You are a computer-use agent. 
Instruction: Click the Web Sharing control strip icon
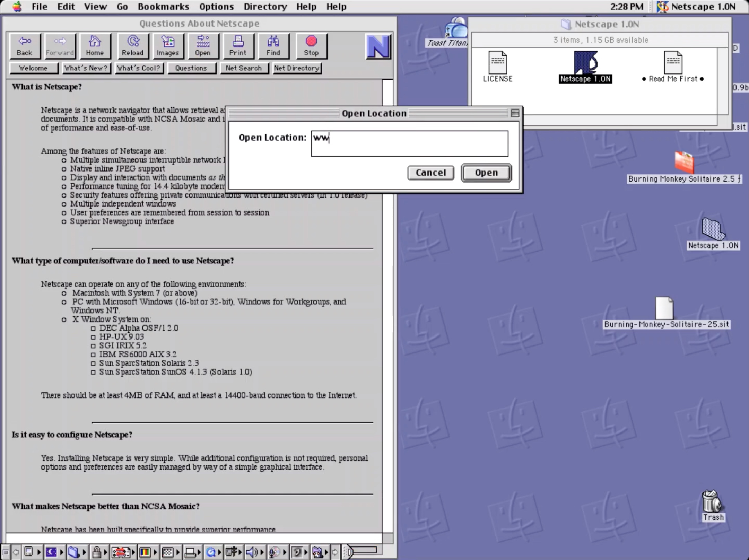pyautogui.click(x=317, y=552)
